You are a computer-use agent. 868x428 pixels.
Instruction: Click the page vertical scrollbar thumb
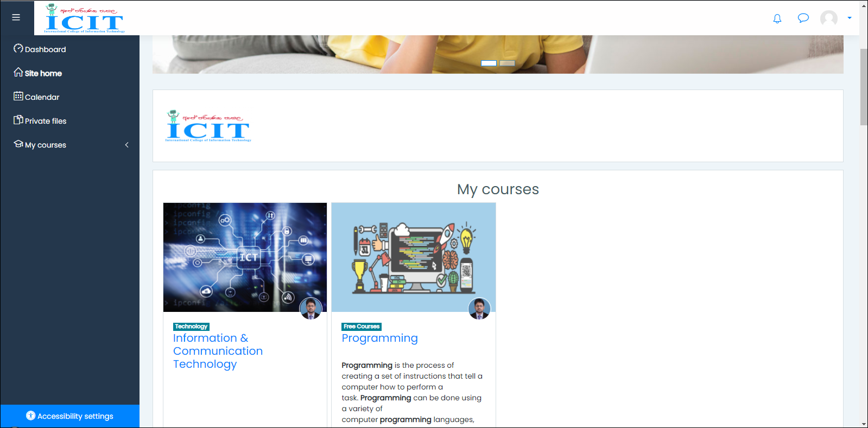click(863, 87)
